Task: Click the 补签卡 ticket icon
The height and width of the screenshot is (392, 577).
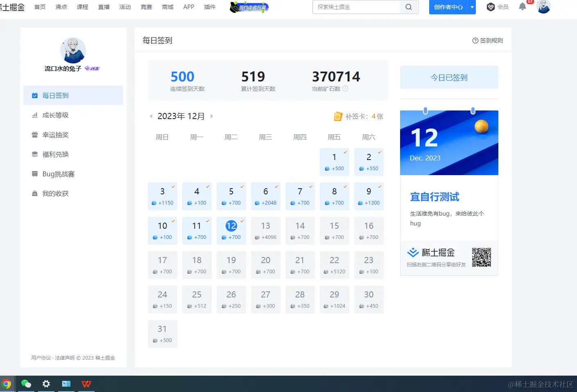Action: (338, 116)
